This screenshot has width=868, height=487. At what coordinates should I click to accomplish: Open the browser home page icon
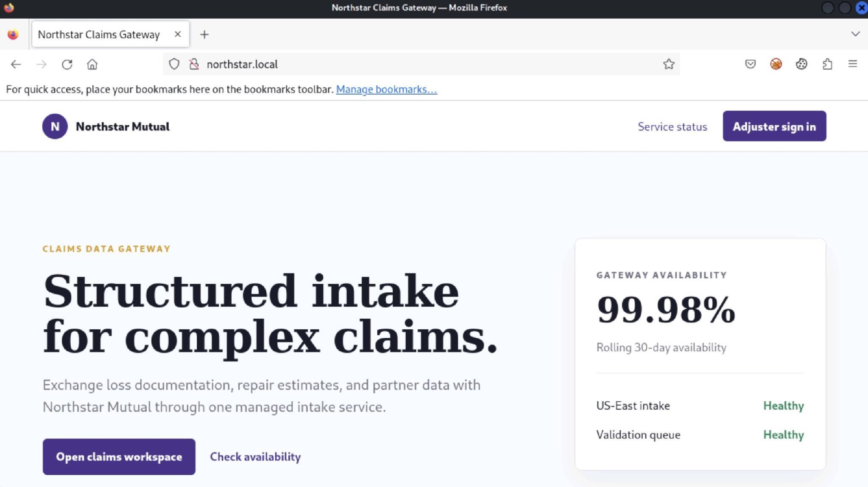point(92,64)
